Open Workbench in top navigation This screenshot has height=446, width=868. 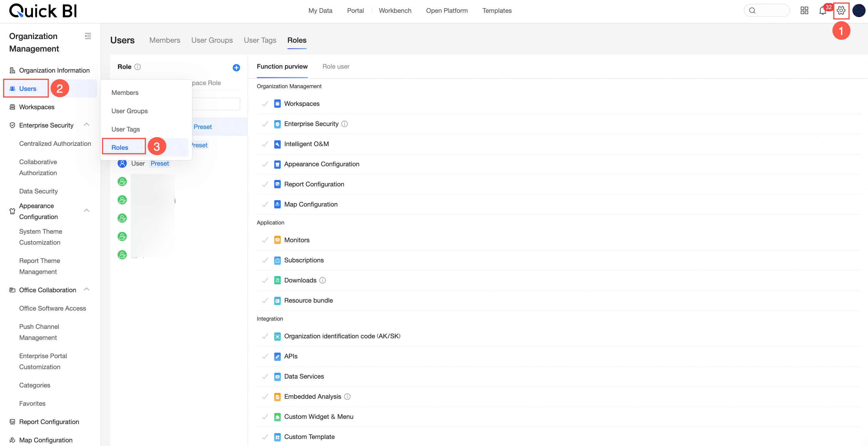click(395, 10)
